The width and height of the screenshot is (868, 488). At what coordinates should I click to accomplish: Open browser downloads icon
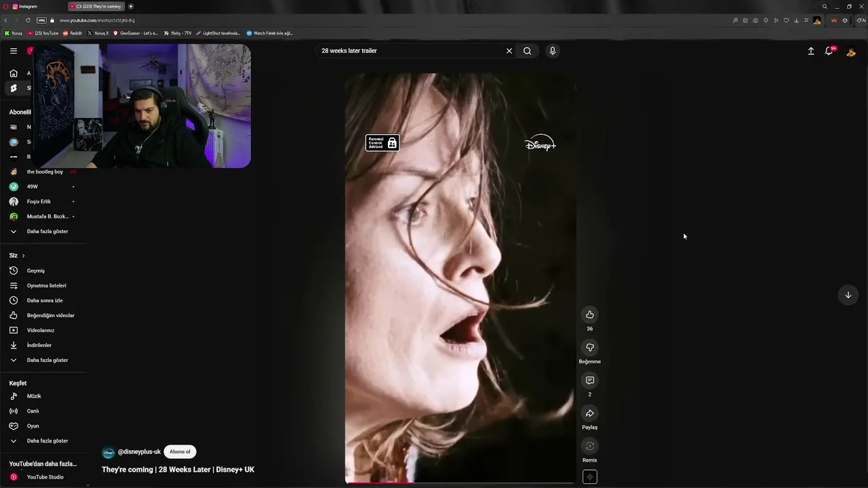tap(796, 20)
